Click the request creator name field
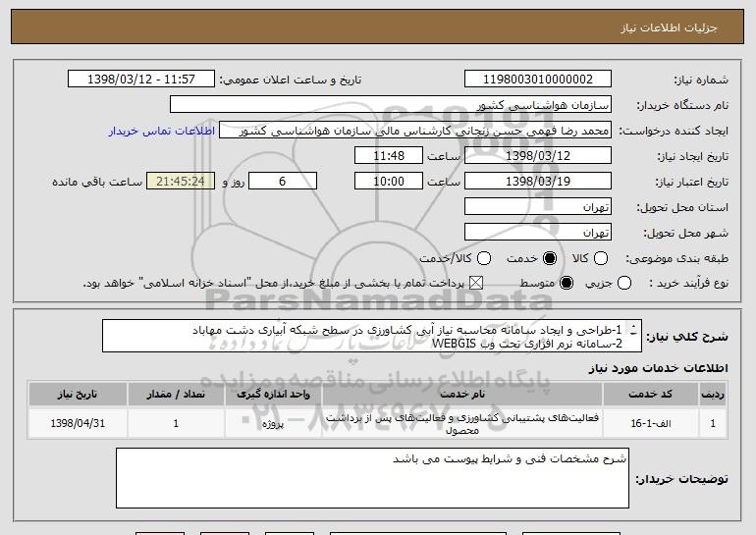The image size is (756, 535). point(415,131)
